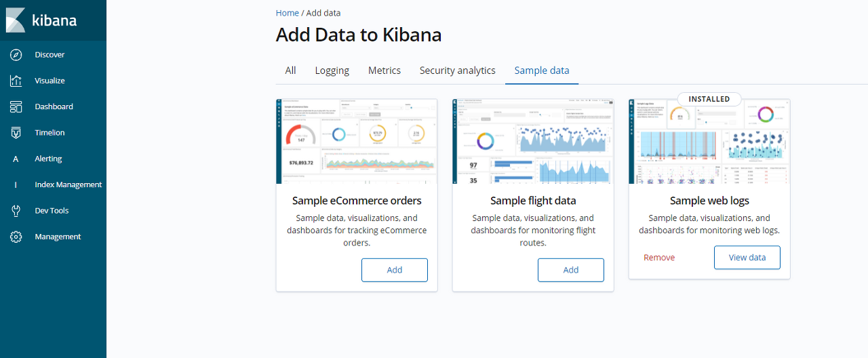Screen dimensions: 868x358
Task: Add the Sample flight data
Action: click(x=571, y=270)
